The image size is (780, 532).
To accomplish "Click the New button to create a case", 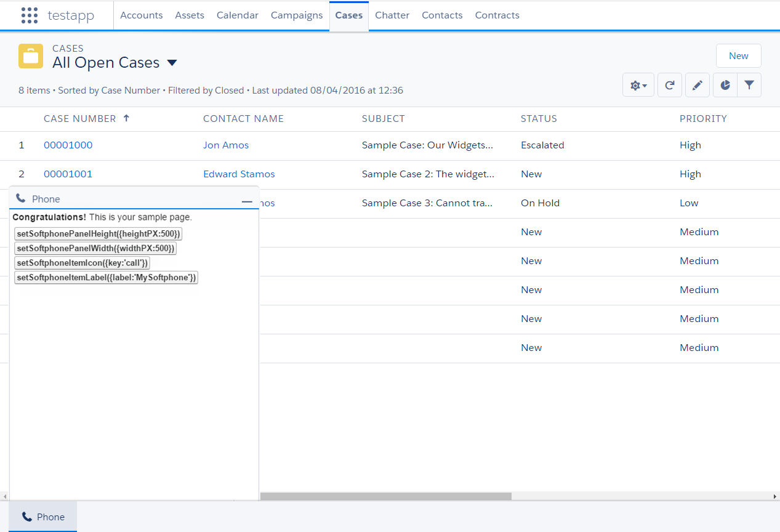I will point(738,55).
